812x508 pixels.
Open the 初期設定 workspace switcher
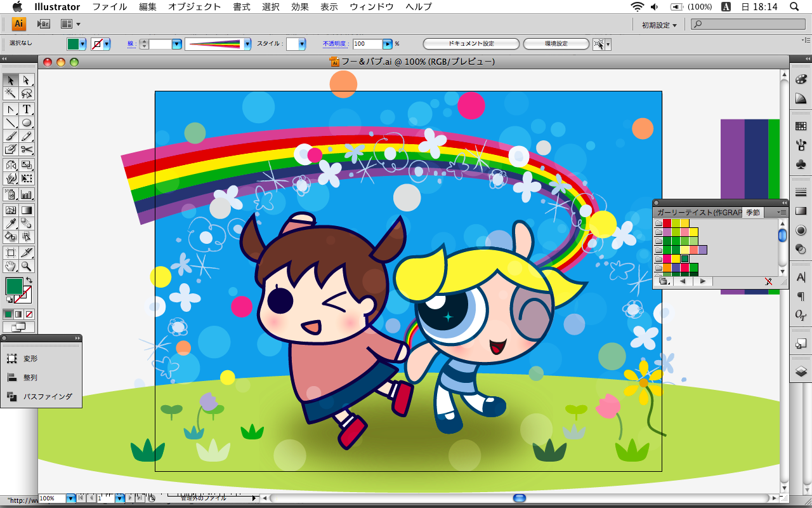click(x=658, y=25)
